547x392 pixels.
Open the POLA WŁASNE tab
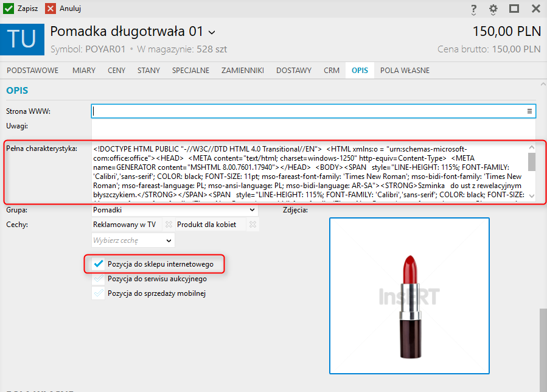click(x=405, y=71)
